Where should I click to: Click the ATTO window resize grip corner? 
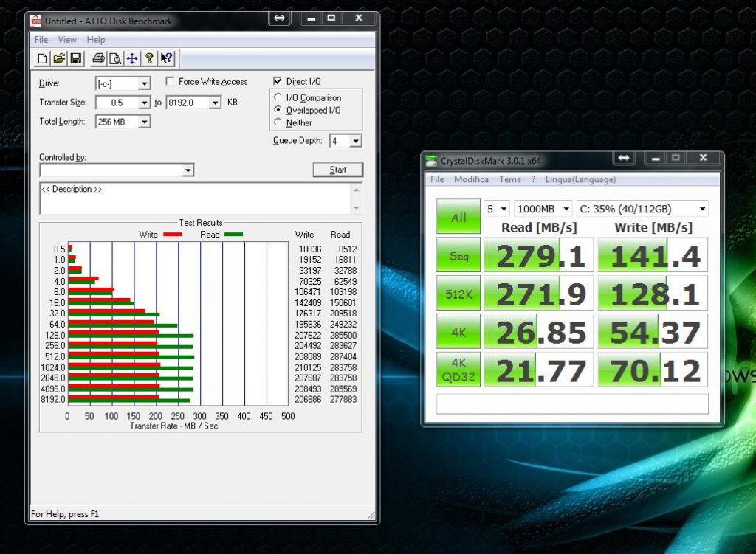(x=371, y=516)
